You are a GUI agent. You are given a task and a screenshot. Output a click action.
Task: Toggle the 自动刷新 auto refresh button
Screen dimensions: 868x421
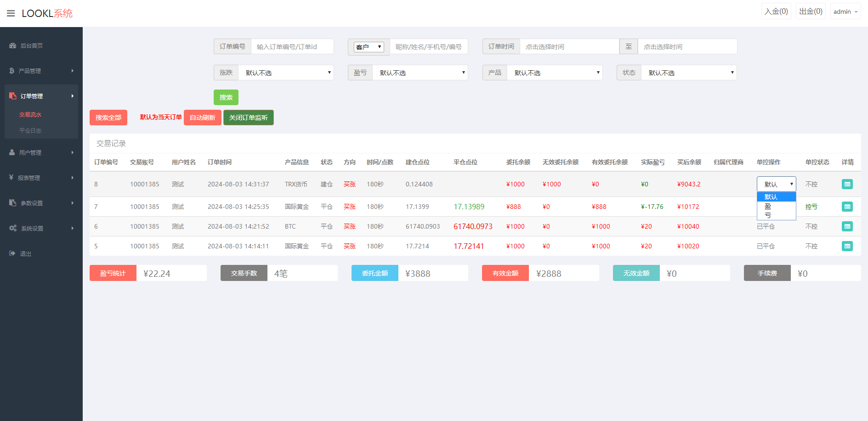point(202,118)
